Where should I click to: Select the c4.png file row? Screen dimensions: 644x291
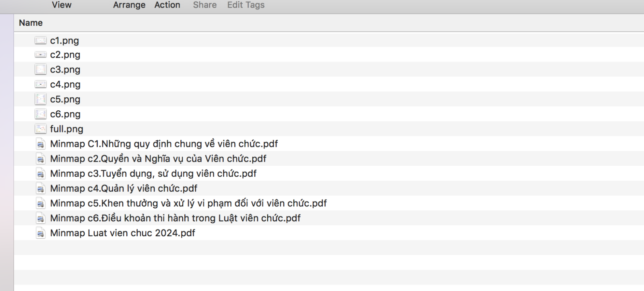(329, 85)
